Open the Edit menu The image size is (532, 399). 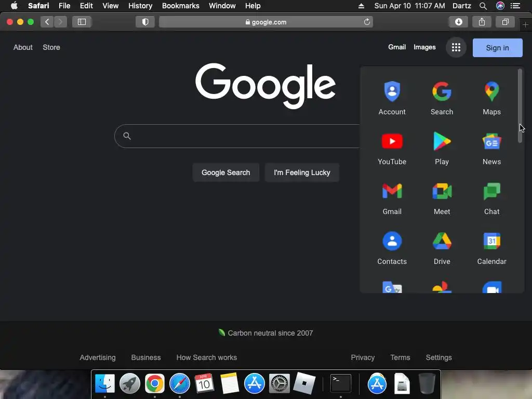point(86,6)
